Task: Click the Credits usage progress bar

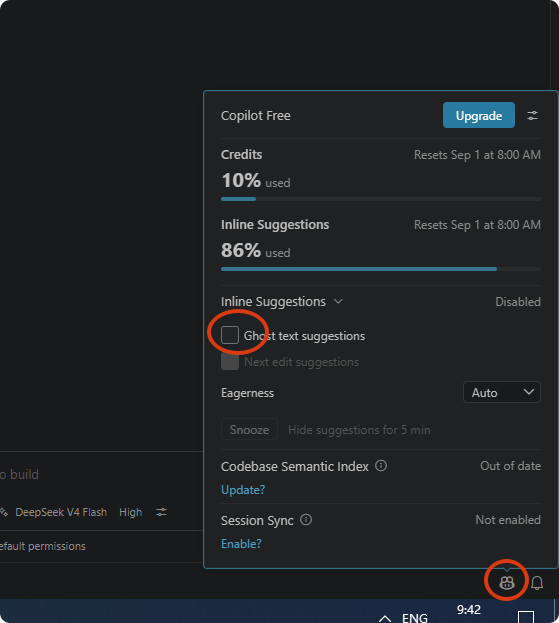Action: coord(381,199)
